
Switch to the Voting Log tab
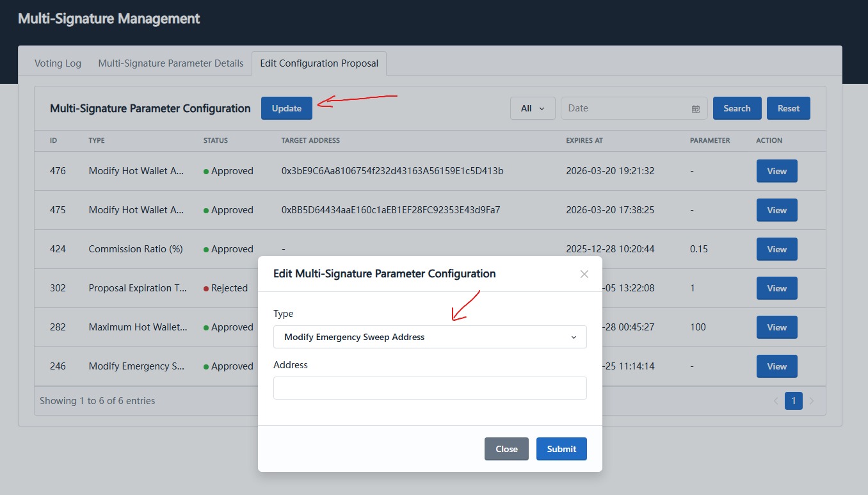(x=58, y=63)
